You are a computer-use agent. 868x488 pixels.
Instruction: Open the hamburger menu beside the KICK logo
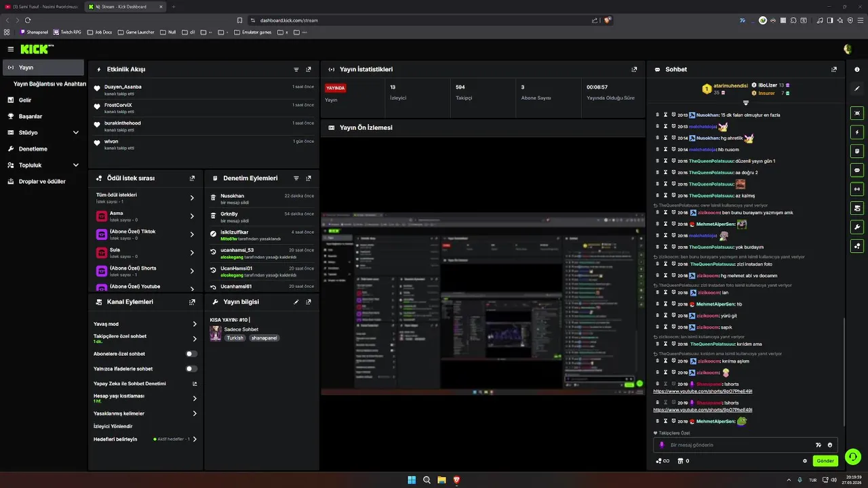11,49
